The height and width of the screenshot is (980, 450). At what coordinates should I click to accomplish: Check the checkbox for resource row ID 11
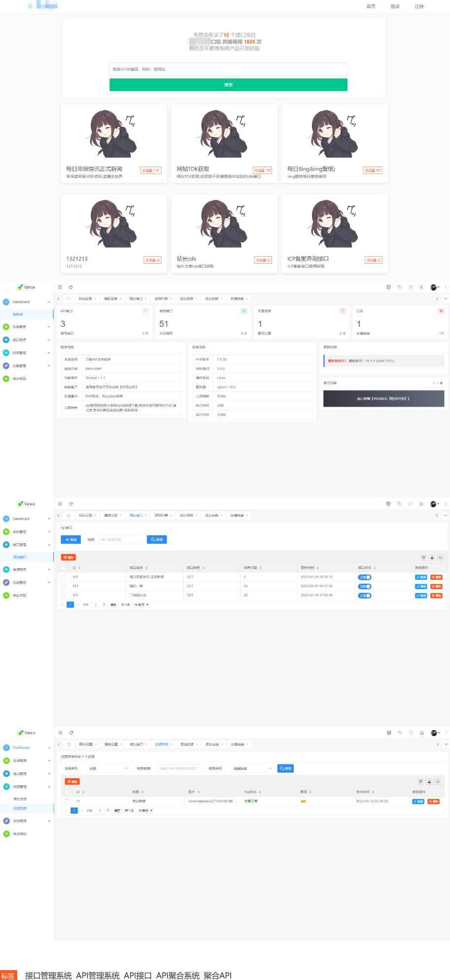[x=67, y=802]
